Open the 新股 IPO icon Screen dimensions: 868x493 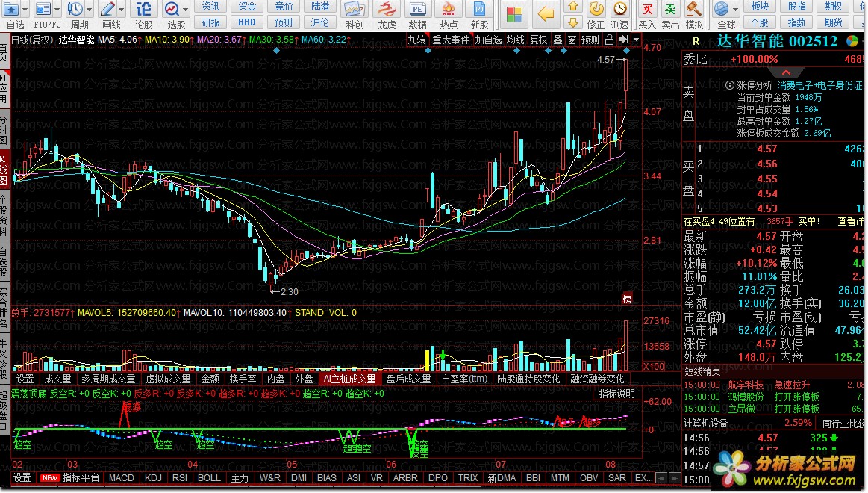point(479,10)
